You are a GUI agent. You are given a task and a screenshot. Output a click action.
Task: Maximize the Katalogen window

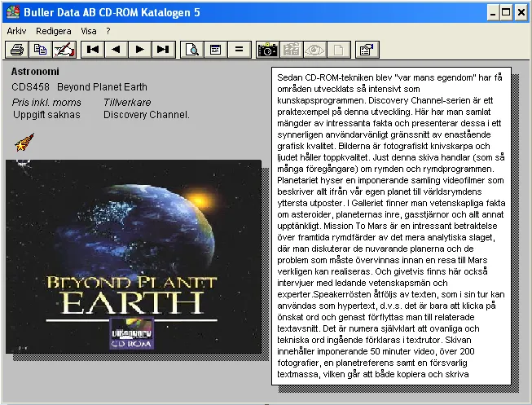click(506, 12)
